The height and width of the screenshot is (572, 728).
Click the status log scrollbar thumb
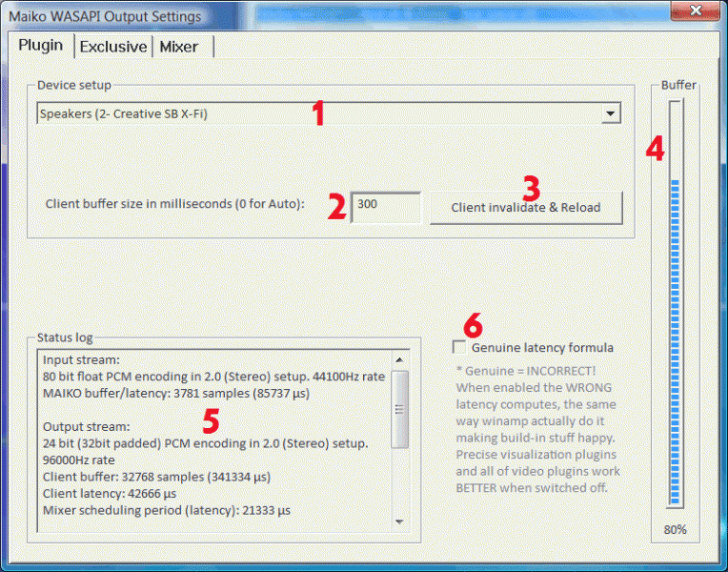coord(399,409)
